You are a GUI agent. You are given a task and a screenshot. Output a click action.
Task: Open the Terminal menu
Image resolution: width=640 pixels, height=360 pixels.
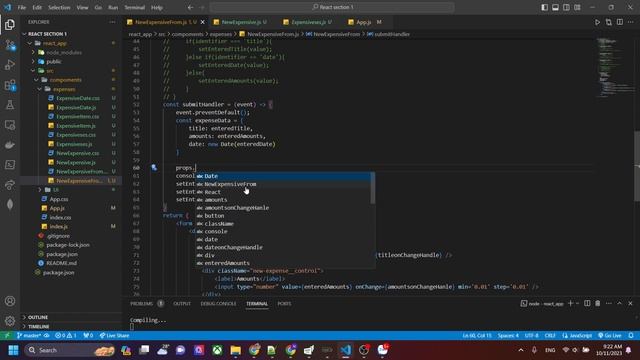coord(134,7)
